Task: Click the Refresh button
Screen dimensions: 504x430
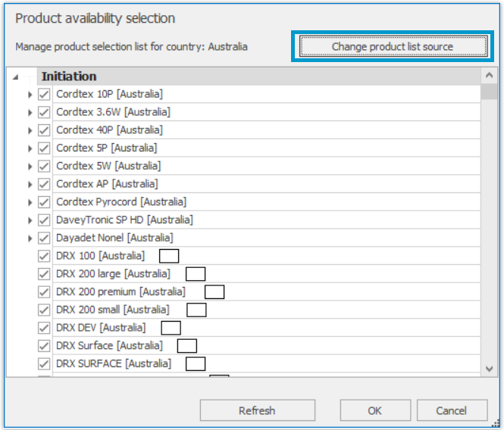Action: (x=258, y=410)
